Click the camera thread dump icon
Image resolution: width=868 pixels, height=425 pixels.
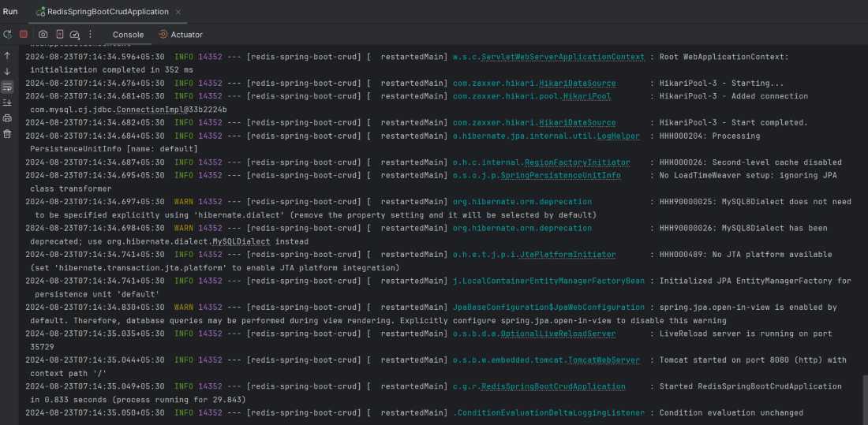[43, 35]
